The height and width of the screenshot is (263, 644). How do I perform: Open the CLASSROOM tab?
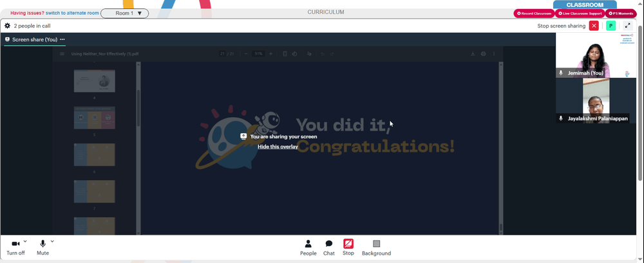pos(585,5)
